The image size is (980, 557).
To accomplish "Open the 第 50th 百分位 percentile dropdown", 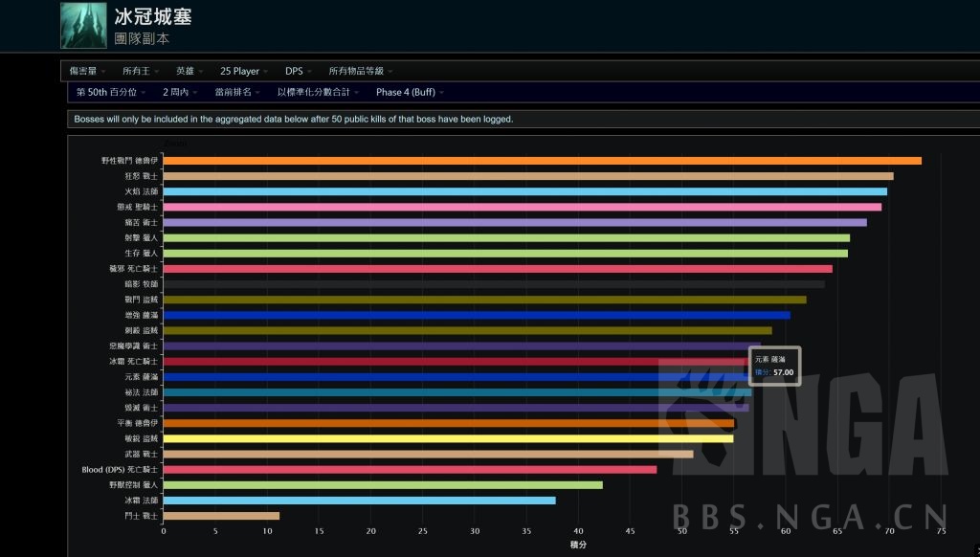I will (x=111, y=93).
